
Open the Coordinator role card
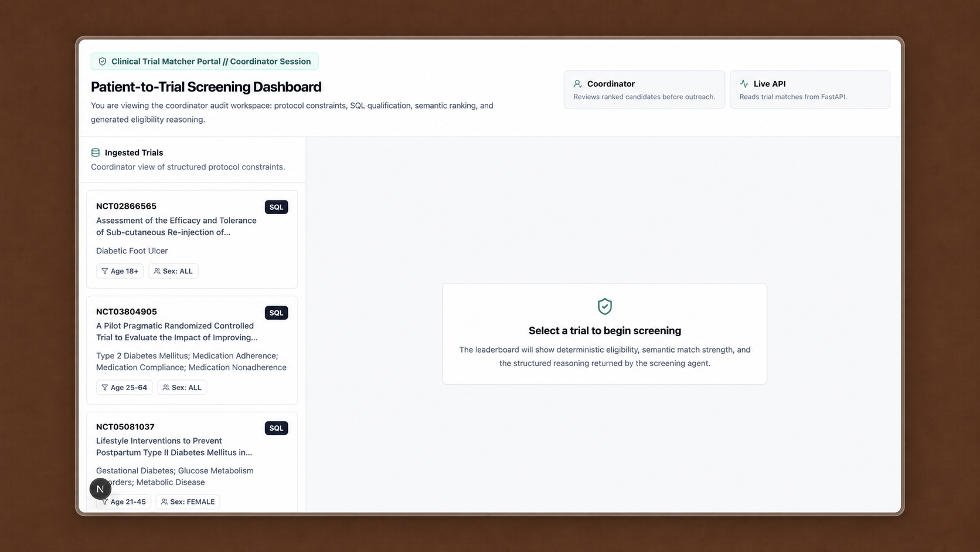coord(644,90)
